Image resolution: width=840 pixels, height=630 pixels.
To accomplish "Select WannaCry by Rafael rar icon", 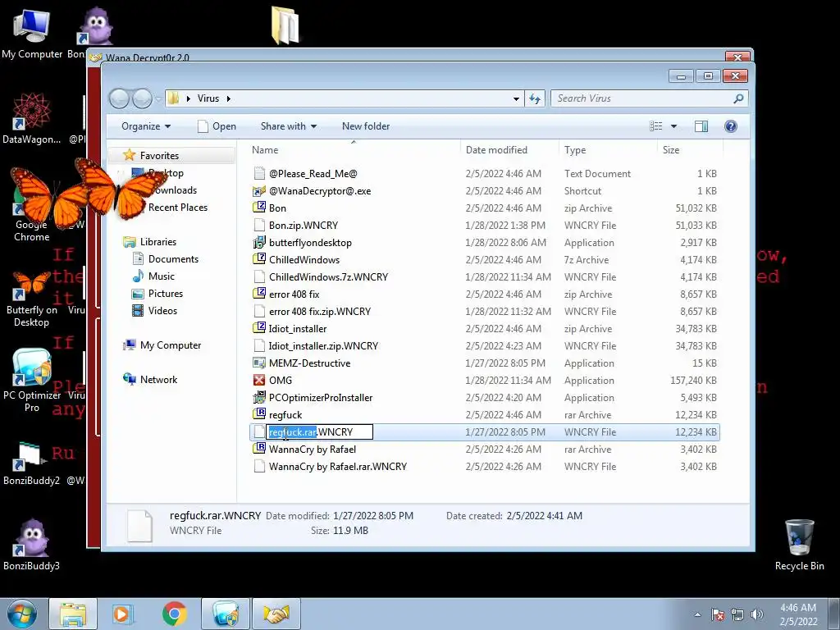I will coord(259,449).
